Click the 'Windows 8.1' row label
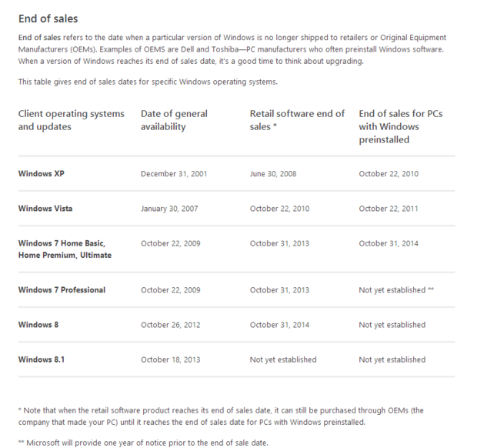 (x=42, y=359)
